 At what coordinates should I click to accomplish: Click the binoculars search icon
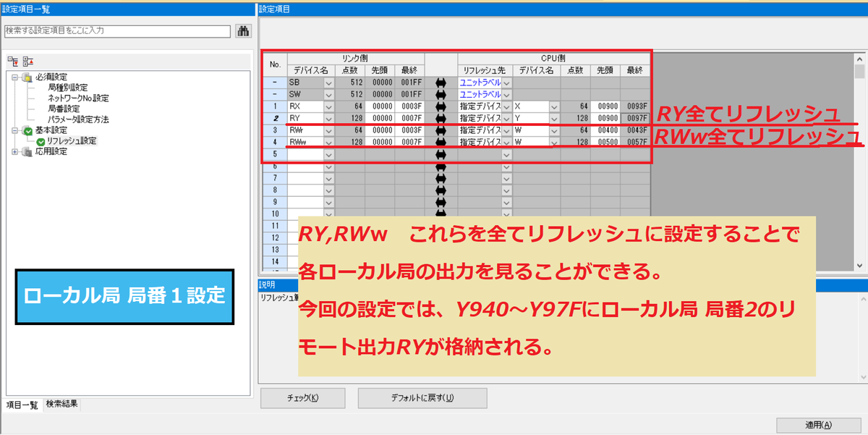(243, 30)
